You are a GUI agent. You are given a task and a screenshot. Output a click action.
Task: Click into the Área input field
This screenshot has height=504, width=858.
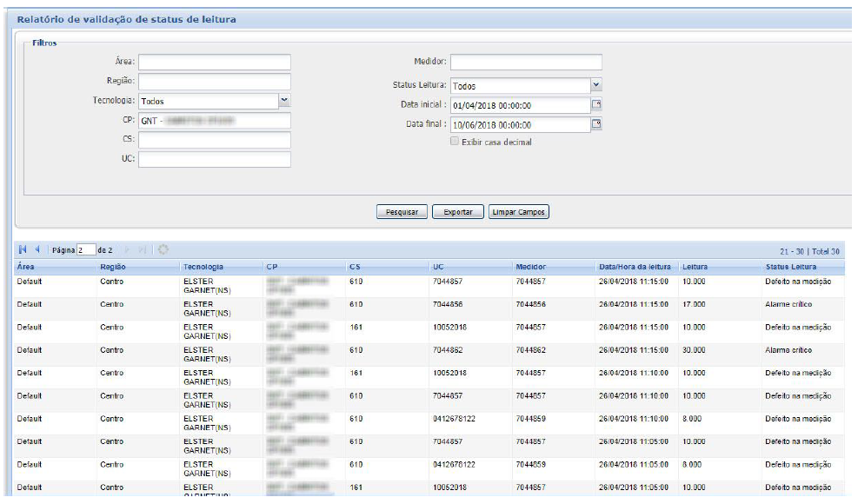point(214,62)
